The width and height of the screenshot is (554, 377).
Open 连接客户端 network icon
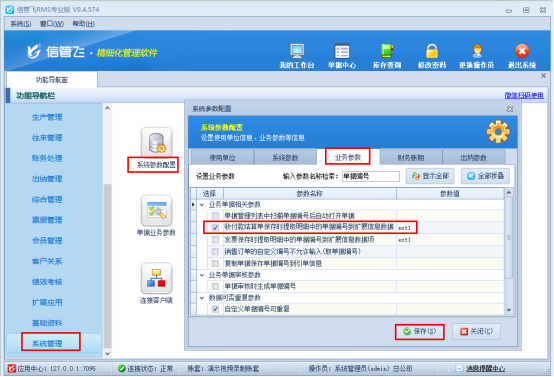157,278
